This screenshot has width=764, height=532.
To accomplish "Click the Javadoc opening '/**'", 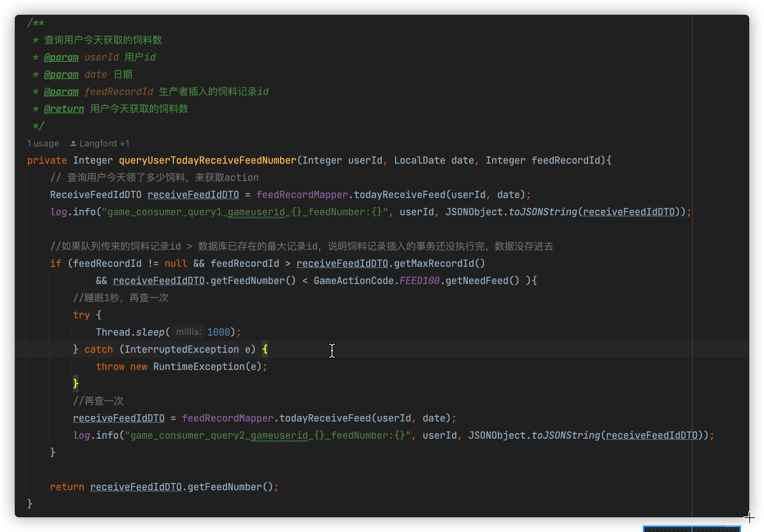I will pyautogui.click(x=36, y=23).
